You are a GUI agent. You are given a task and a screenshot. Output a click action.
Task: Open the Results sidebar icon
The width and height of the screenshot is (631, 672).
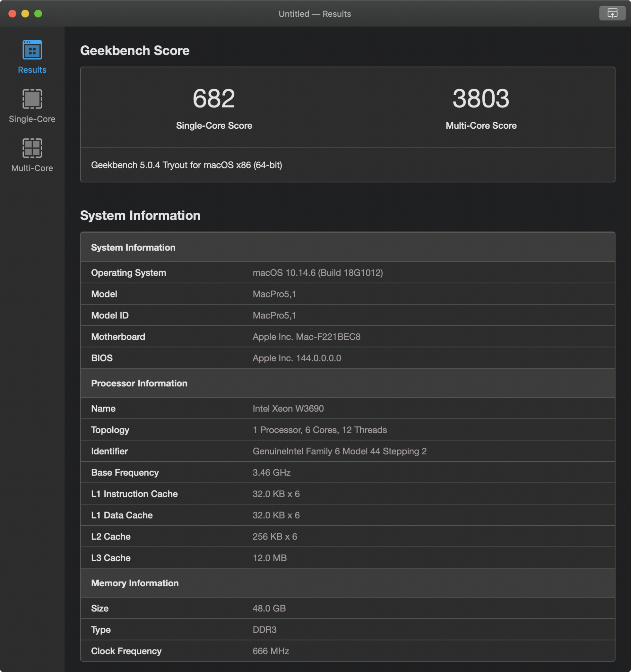pyautogui.click(x=32, y=50)
